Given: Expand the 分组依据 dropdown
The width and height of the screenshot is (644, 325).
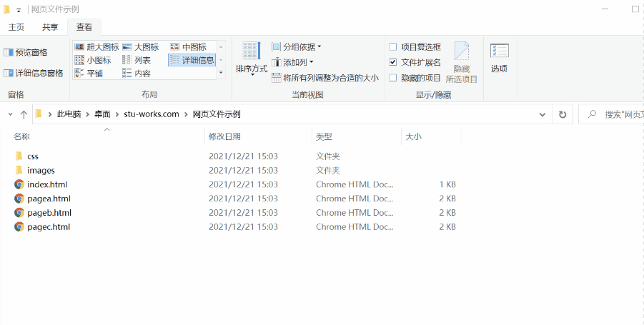Looking at the screenshot, I should coord(297,46).
